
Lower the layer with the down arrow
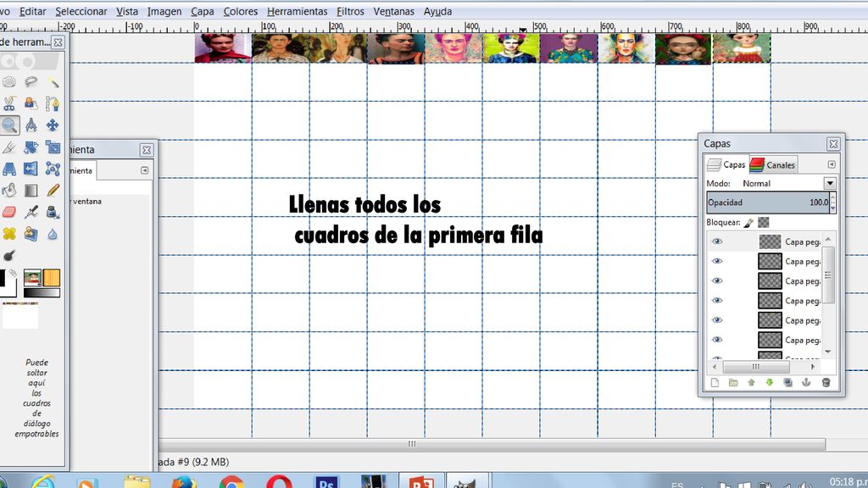pos(770,382)
